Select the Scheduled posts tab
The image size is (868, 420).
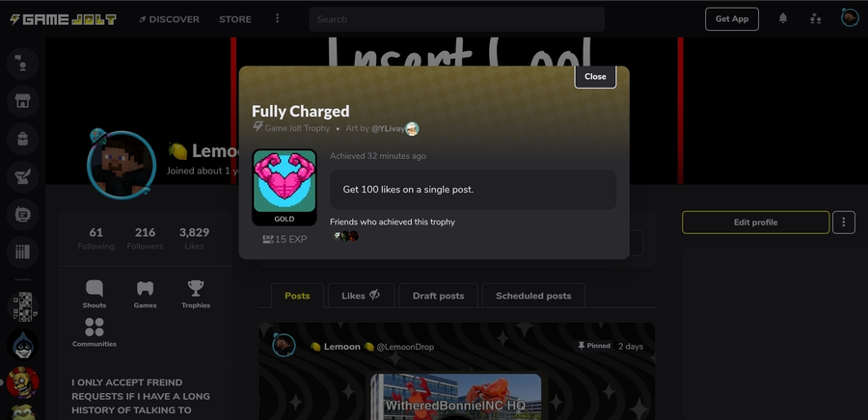[533, 296]
